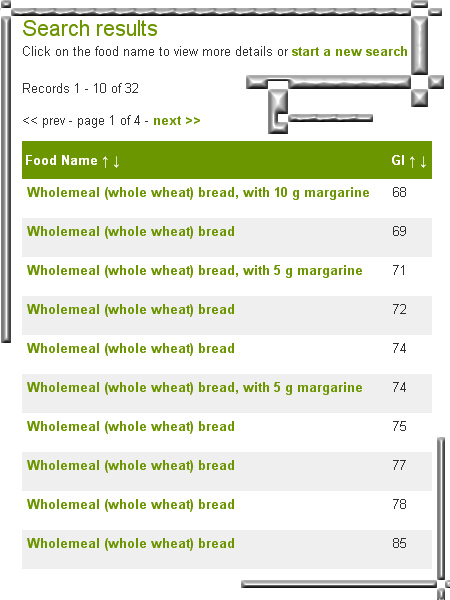Click the start a new search link

[349, 51]
